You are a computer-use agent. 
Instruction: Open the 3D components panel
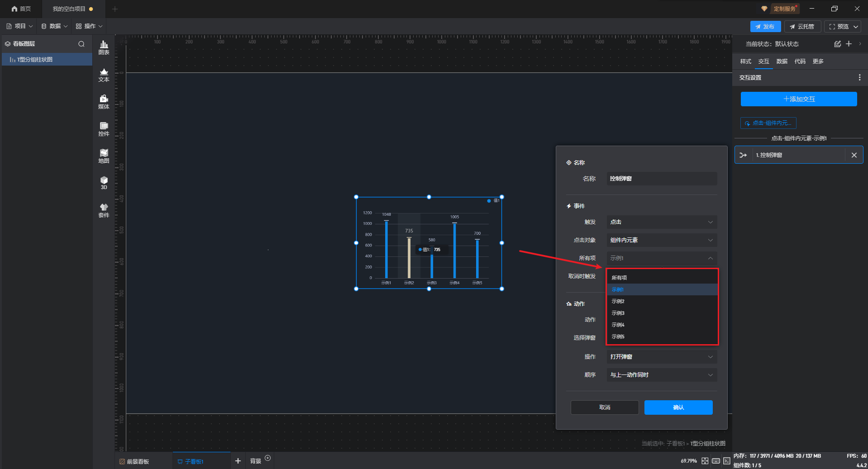pyautogui.click(x=104, y=183)
